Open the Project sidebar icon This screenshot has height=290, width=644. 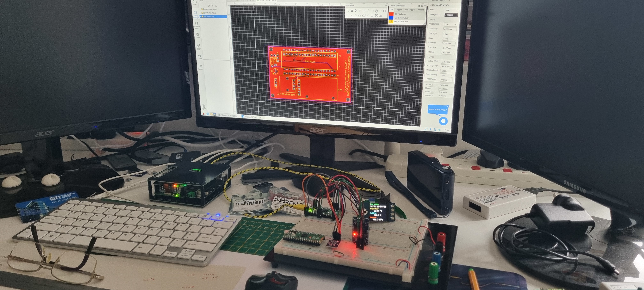click(195, 3)
